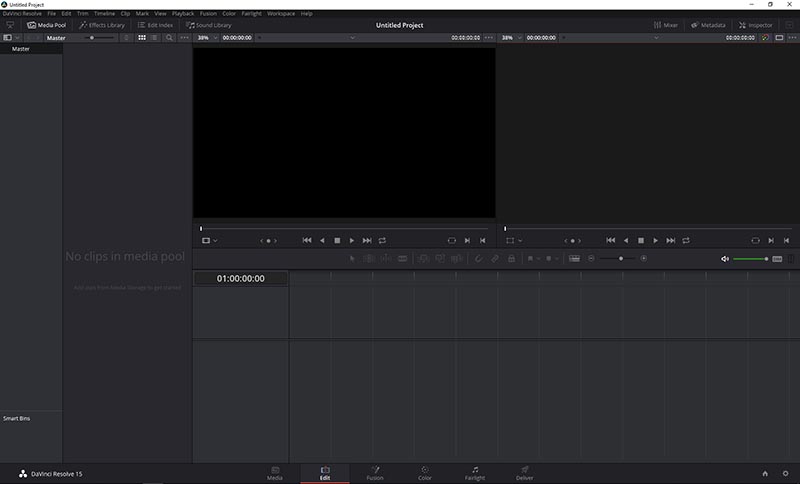Viewport: 800px width, 484px height.
Task: Click the Overwrite Clip edit icon
Action: 440,259
